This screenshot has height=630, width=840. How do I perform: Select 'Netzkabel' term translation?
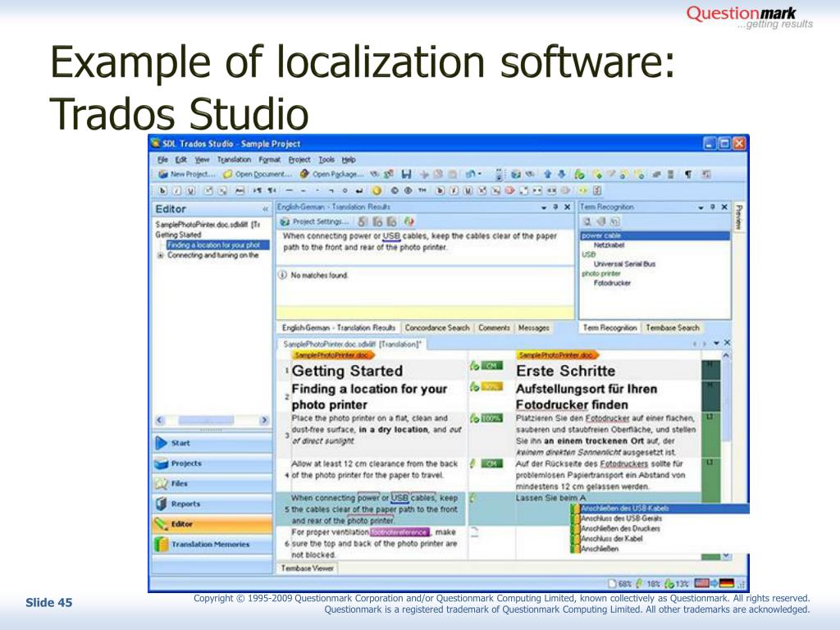coord(609,244)
